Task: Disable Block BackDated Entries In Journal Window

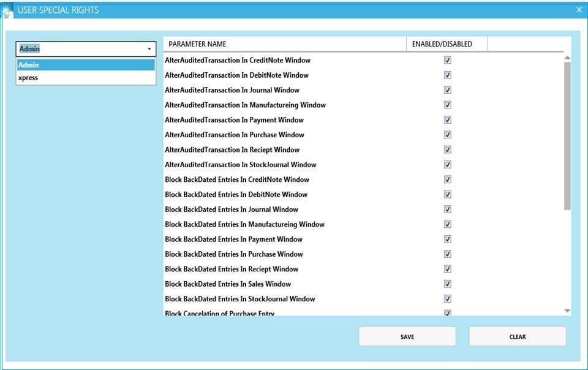Action: click(447, 208)
